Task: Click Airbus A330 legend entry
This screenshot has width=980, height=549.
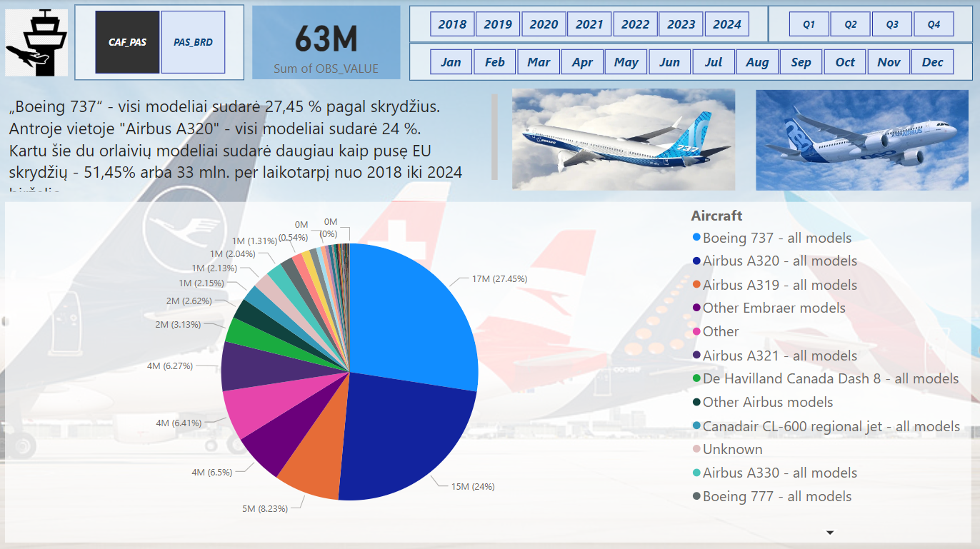Action: (x=774, y=473)
